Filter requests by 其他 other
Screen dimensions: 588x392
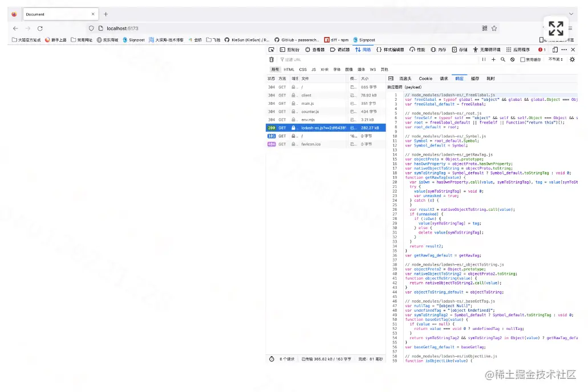pos(384,70)
